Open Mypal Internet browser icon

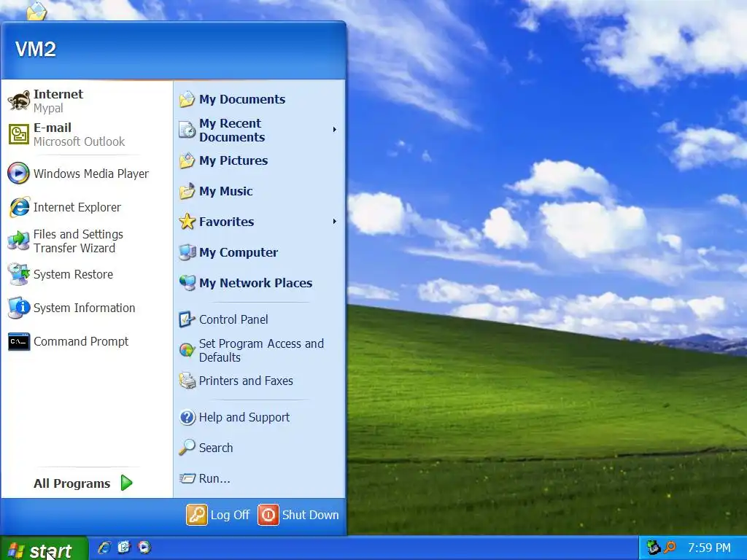coord(19,101)
